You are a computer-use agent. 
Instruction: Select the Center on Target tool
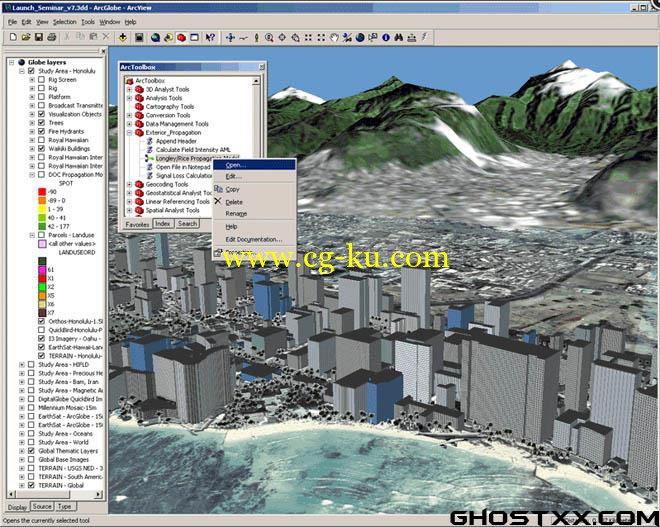282,37
